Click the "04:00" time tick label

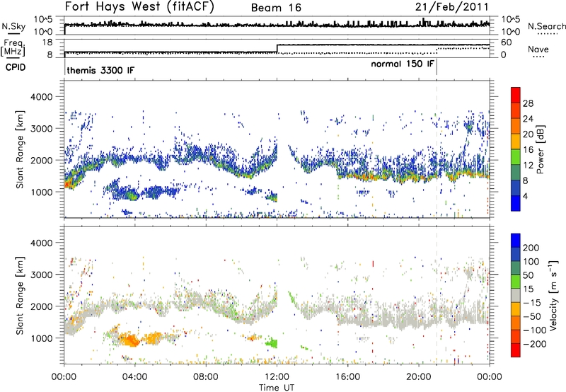point(135,377)
